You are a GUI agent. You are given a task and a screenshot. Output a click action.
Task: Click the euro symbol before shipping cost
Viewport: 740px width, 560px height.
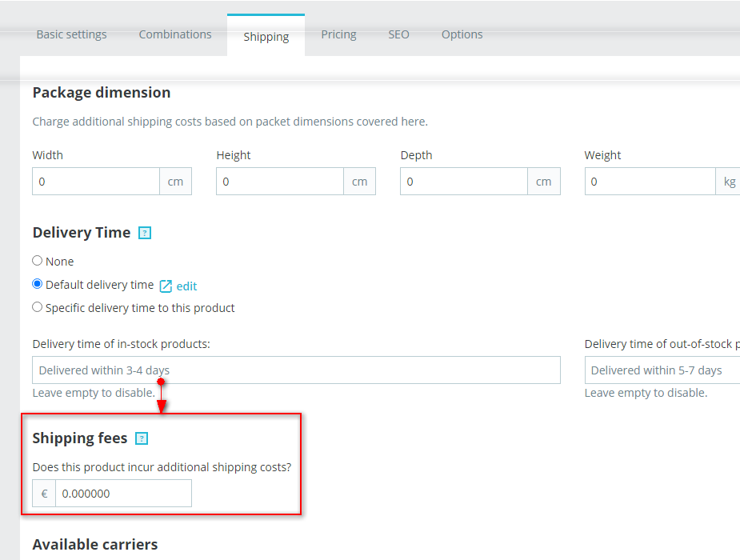(x=44, y=494)
